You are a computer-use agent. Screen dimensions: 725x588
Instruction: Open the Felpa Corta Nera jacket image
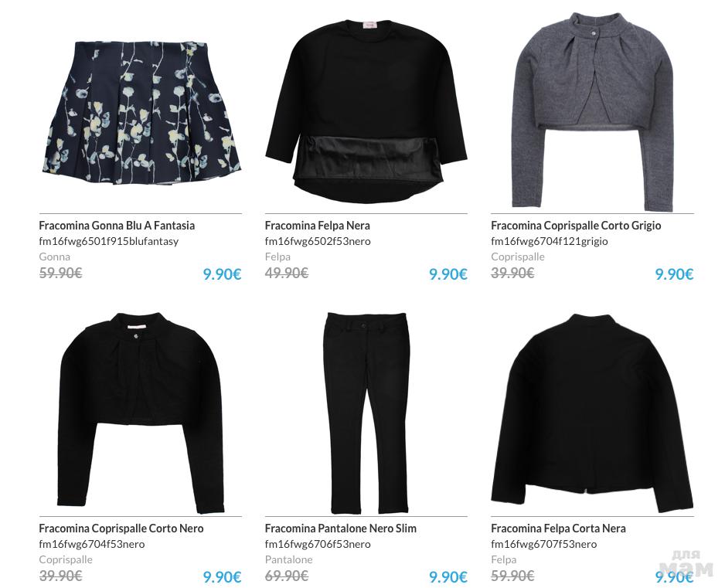[592, 413]
